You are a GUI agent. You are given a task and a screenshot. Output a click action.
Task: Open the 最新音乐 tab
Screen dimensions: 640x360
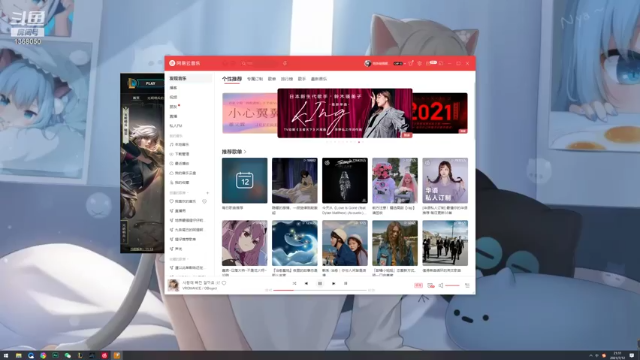pyautogui.click(x=319, y=79)
